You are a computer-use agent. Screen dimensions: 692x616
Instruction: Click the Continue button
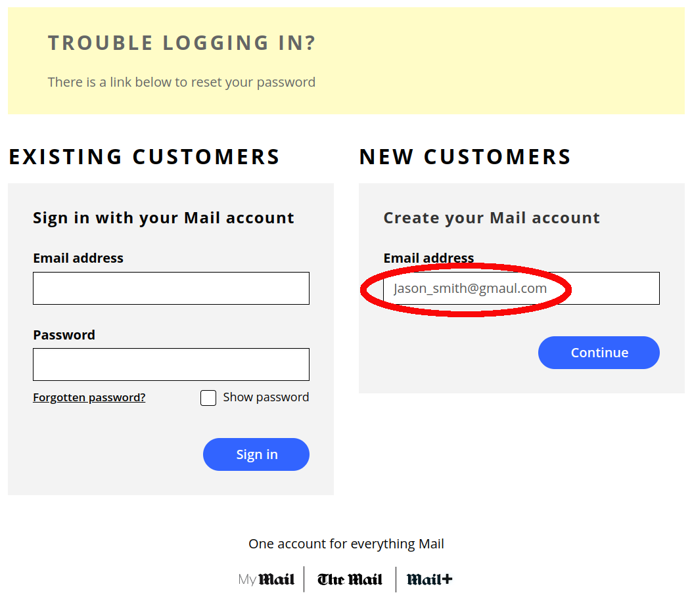pos(598,352)
